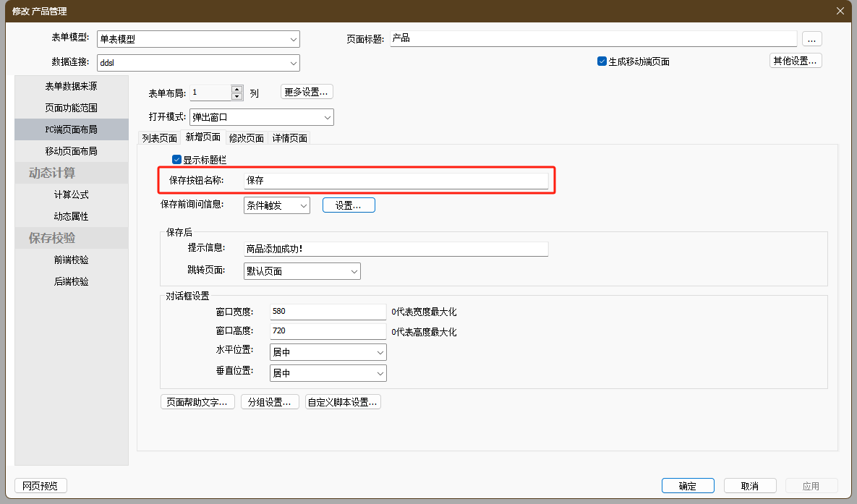Image resolution: width=857 pixels, height=504 pixels.
Task: Expand the 表单模型 dropdown
Action: click(293, 39)
